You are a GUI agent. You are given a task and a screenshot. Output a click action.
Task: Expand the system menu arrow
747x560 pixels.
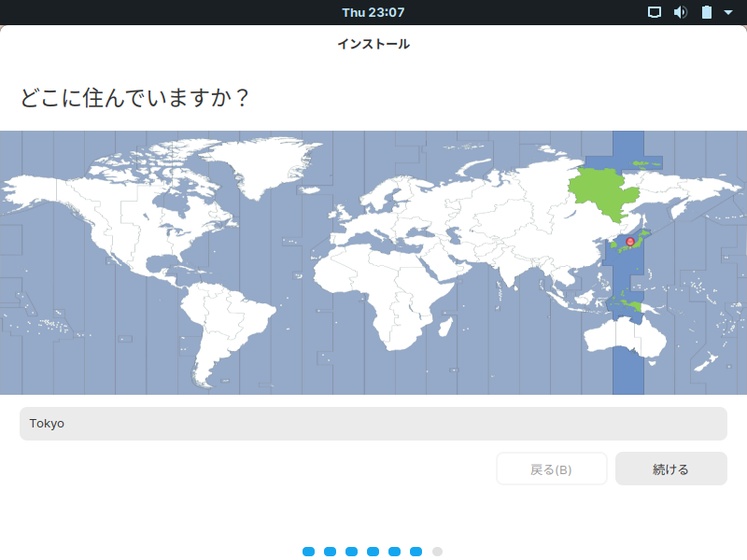click(728, 13)
